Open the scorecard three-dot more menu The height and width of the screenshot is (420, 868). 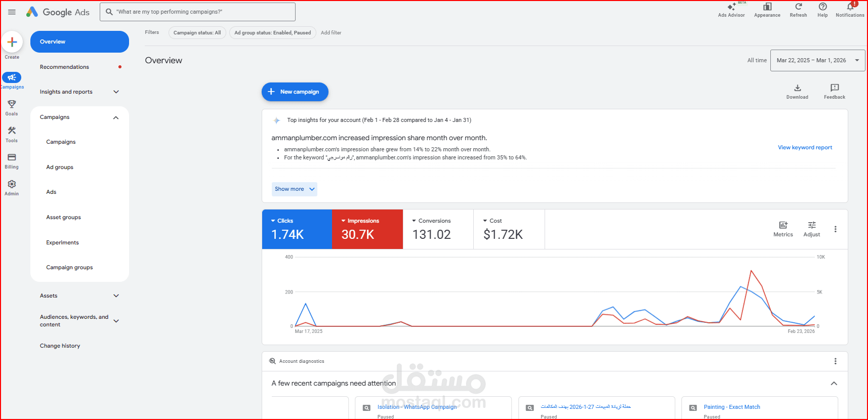coord(835,229)
